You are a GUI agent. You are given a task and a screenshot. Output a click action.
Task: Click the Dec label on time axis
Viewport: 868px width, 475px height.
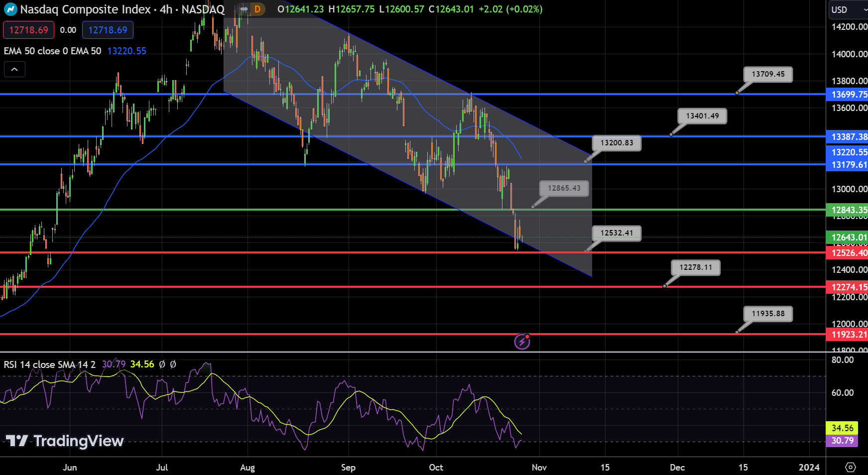[677, 467]
